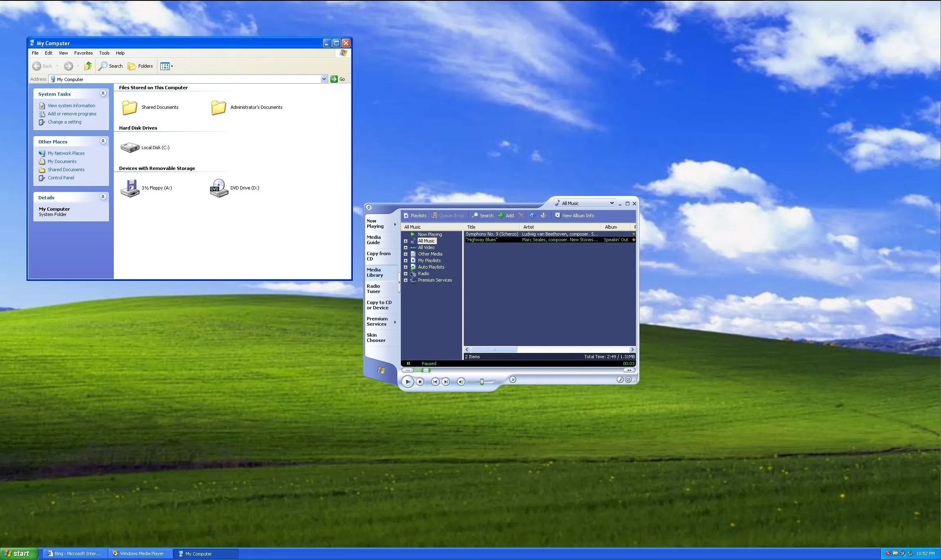
Task: Click the Mute button in Media Player
Action: pyautogui.click(x=461, y=381)
